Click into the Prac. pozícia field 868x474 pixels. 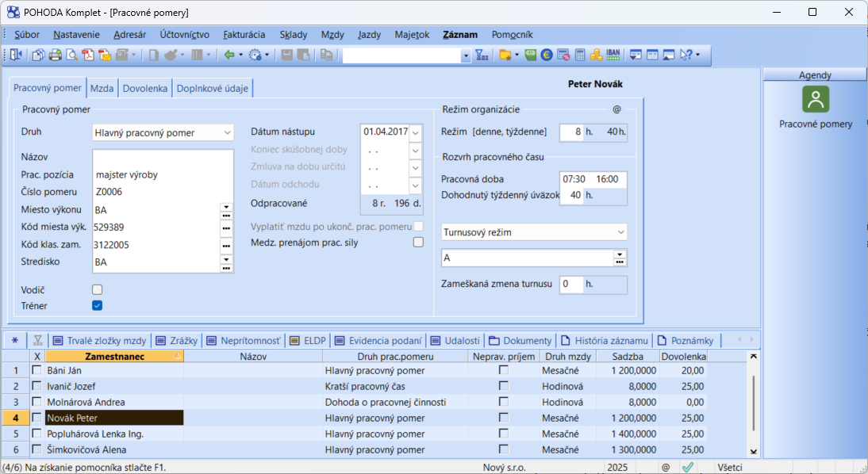tap(162, 174)
